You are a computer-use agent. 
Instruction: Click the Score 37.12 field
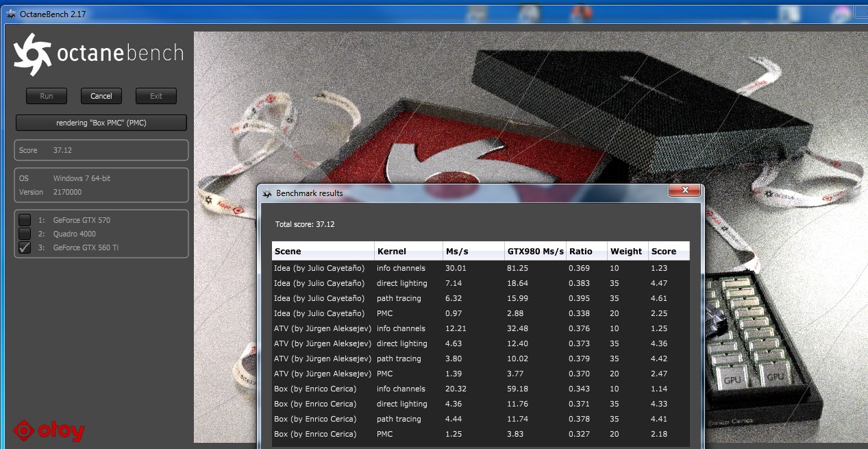click(101, 150)
